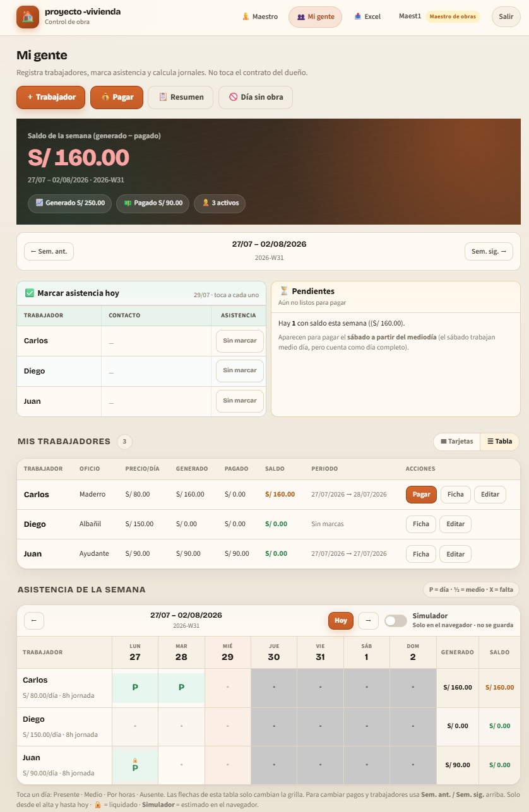The image size is (529, 812).
Task: Click the proyecto-vivienda house logo icon
Action: point(28,17)
